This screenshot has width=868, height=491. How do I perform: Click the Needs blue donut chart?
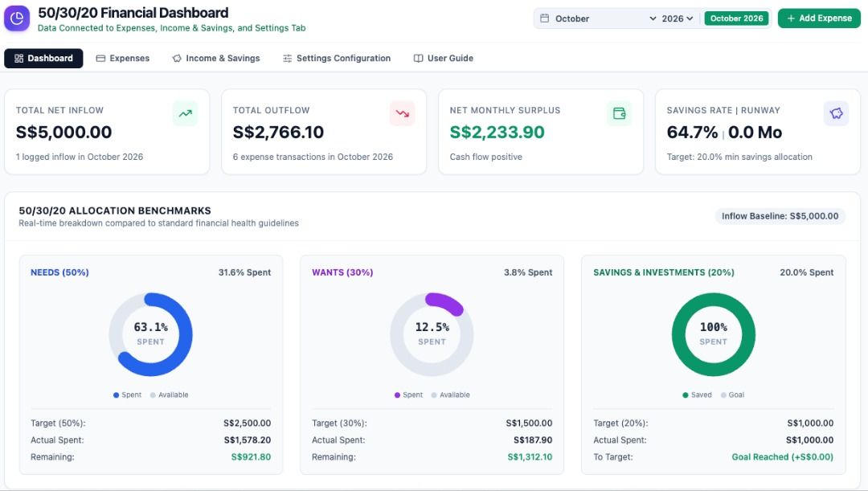[x=150, y=334]
